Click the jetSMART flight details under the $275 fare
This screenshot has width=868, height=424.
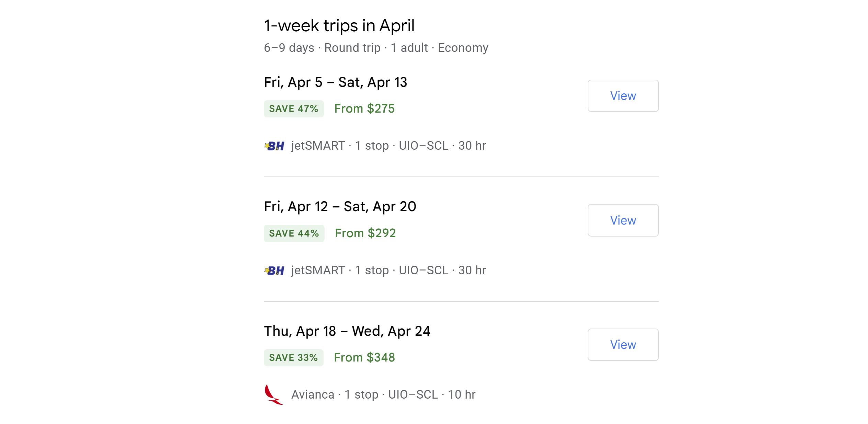[388, 146]
